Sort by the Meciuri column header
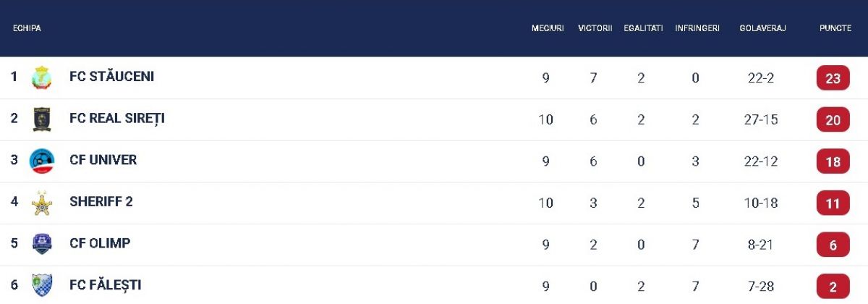Viewport: 868px width, 304px height. (x=548, y=28)
